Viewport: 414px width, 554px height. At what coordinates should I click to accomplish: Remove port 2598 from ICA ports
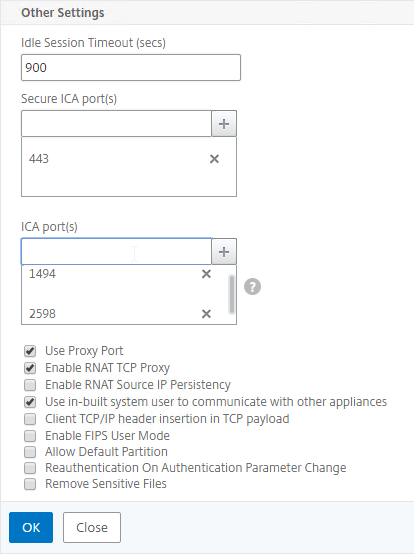click(x=206, y=314)
